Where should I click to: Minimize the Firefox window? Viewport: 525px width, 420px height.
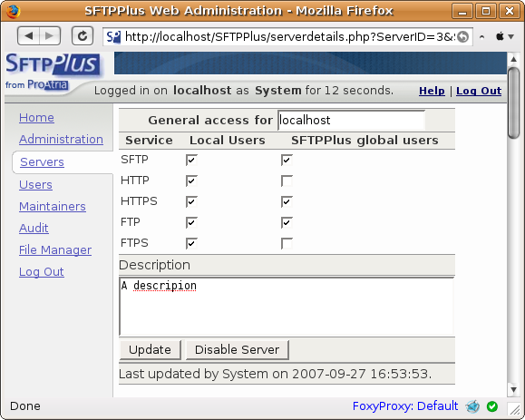pos(462,11)
